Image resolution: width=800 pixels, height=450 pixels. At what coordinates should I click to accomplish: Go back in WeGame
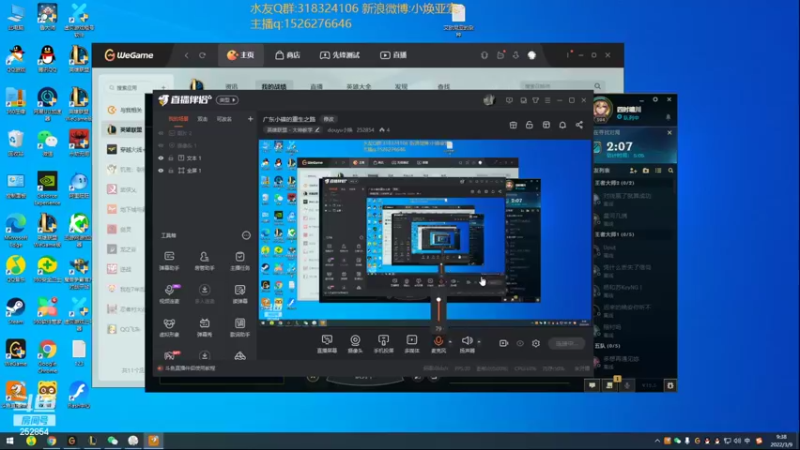point(187,55)
